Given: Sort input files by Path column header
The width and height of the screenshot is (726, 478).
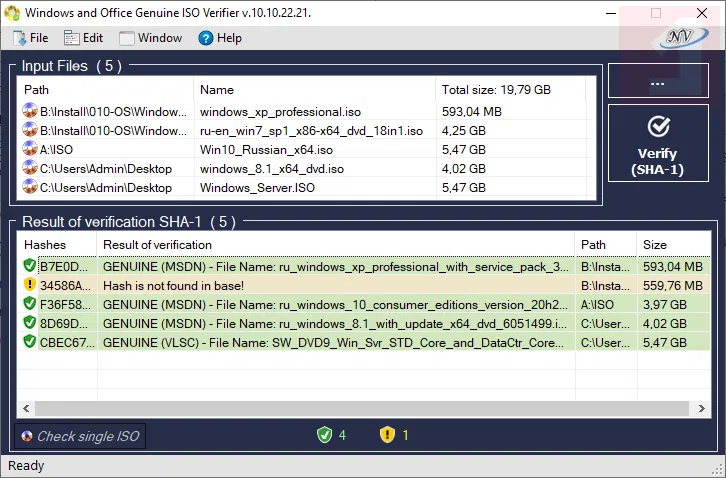Looking at the screenshot, I should coord(105,89).
